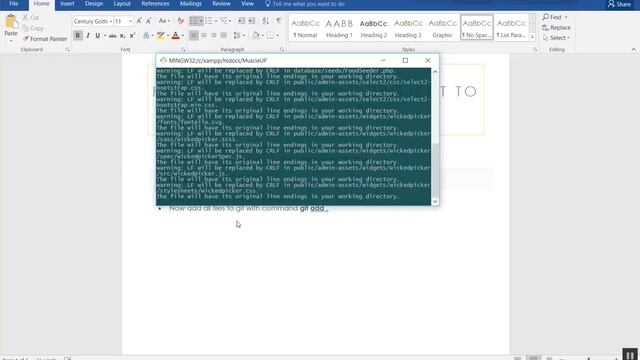Image resolution: width=640 pixels, height=360 pixels.
Task: Apply numbered list
Action: pyautogui.click(x=209, y=21)
